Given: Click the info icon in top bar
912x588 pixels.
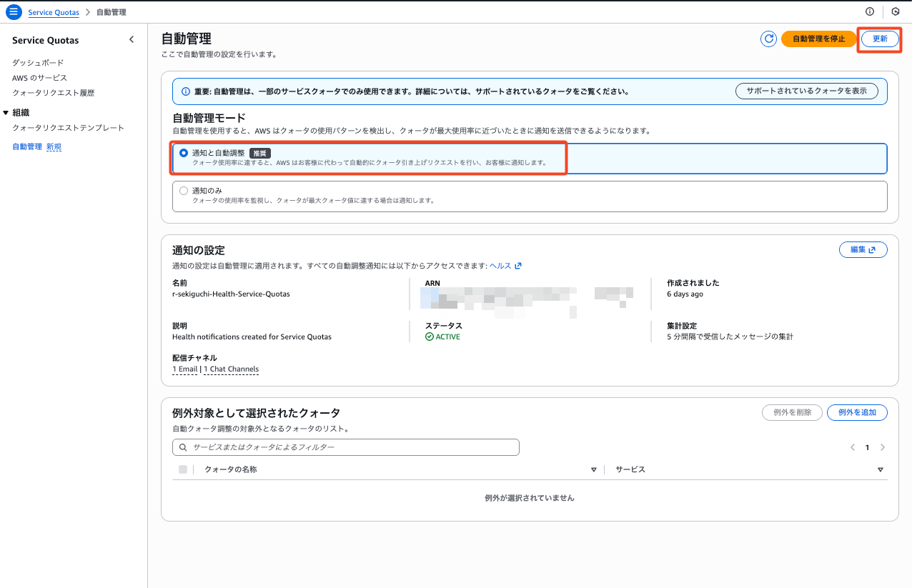Looking at the screenshot, I should (x=870, y=12).
